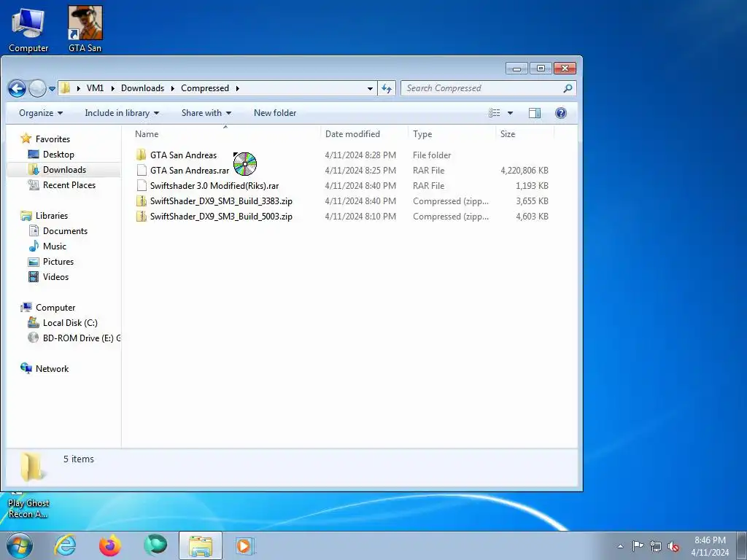
Task: Create a New folder
Action: tap(275, 113)
